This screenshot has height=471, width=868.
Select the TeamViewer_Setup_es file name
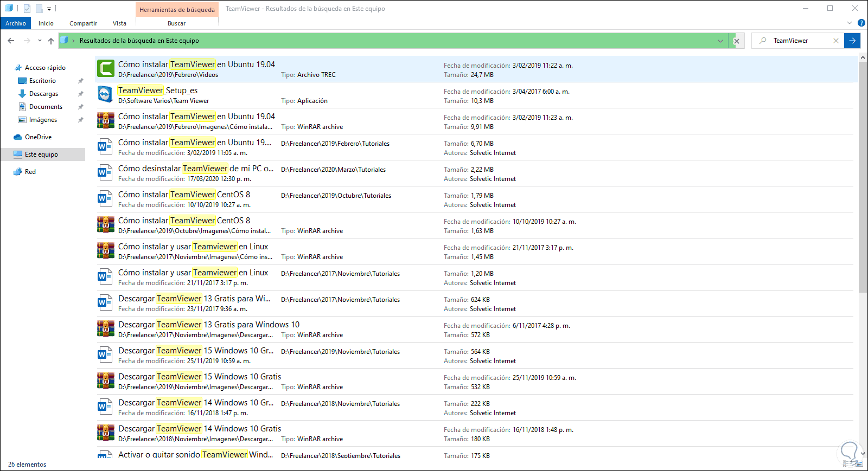tap(158, 91)
